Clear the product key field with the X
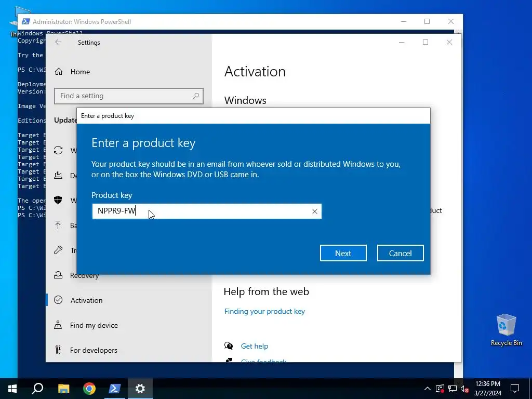Screen dimensions: 532x399 [x=314, y=211]
